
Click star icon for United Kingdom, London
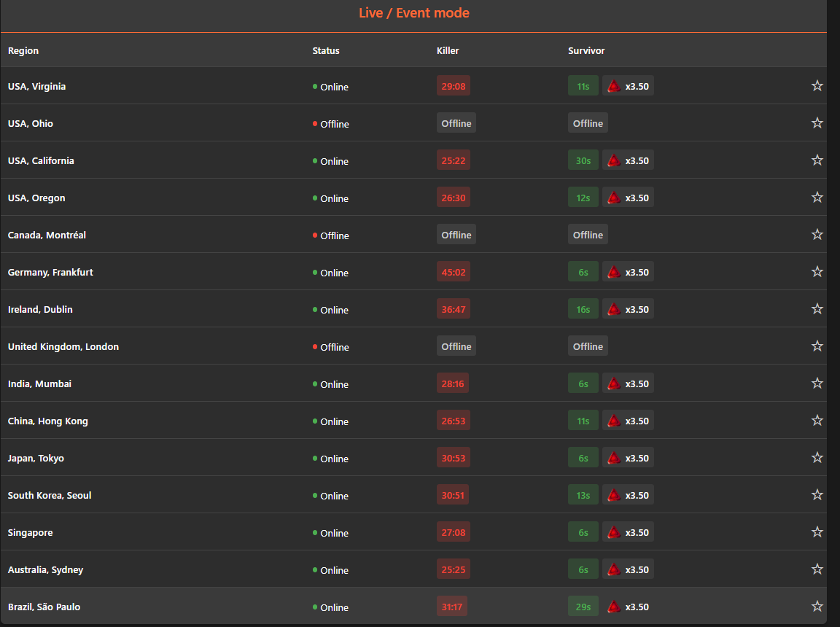(x=817, y=346)
